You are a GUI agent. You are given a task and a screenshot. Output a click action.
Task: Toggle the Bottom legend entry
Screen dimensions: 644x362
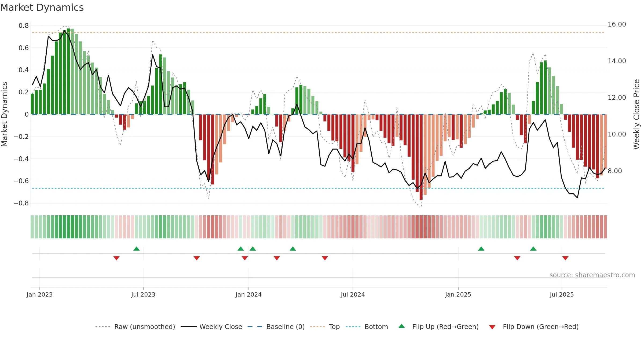click(367, 327)
